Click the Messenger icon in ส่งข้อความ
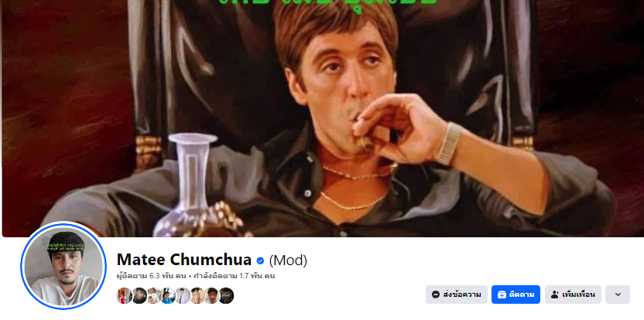 [436, 294]
